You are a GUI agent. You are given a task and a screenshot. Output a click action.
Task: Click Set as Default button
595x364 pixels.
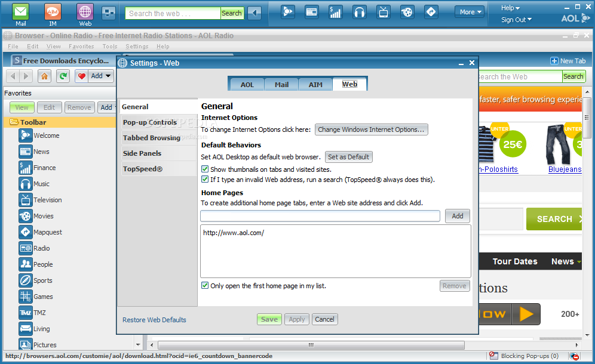click(348, 157)
